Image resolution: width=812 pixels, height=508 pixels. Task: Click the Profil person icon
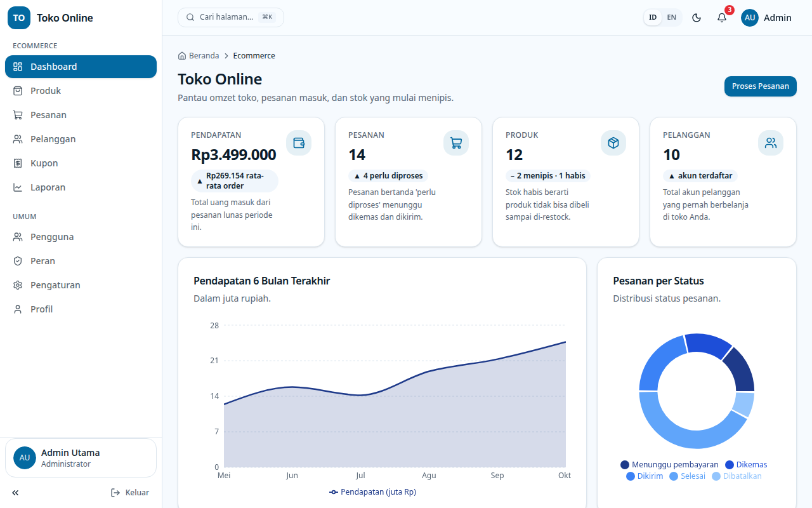[x=18, y=309]
